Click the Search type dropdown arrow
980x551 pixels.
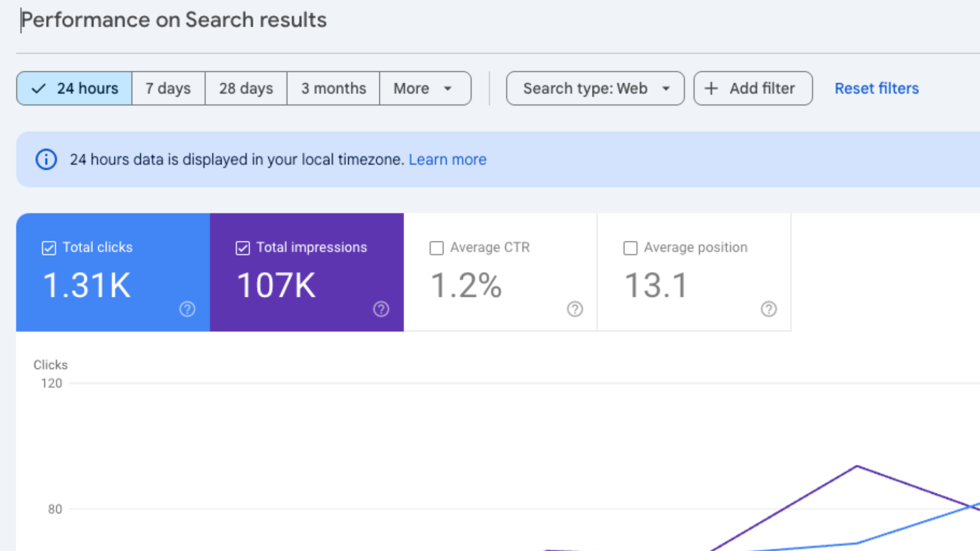pos(666,88)
